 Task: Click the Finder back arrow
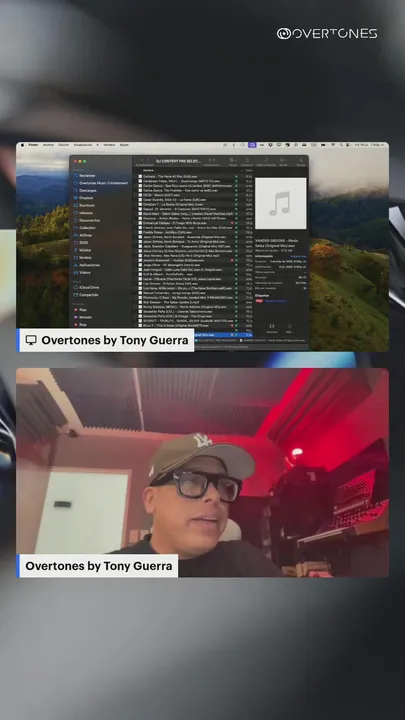coord(142,161)
